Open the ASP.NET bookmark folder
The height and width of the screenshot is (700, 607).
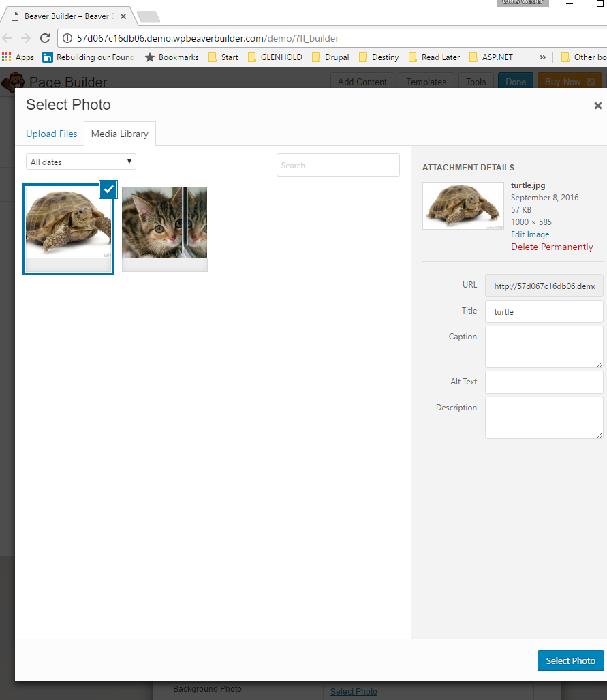[491, 57]
